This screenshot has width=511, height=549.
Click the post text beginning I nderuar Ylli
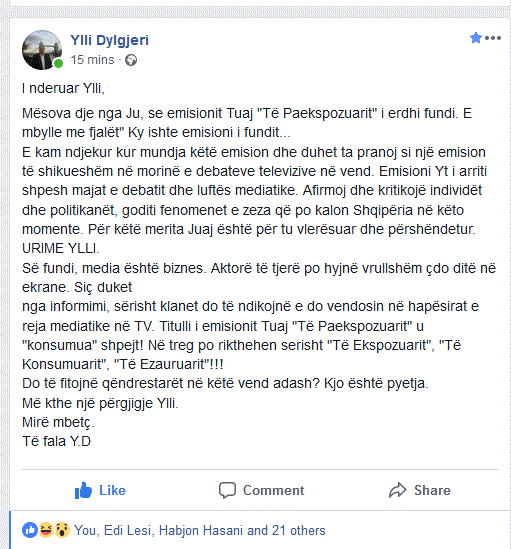coord(63,88)
